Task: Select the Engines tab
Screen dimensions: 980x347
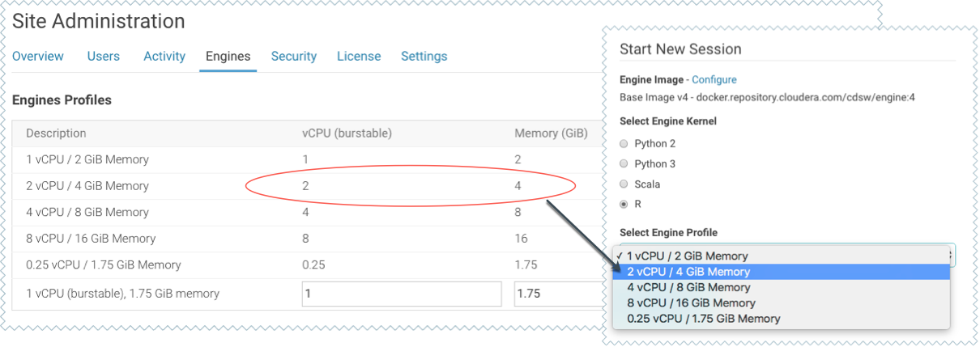Action: pyautogui.click(x=228, y=56)
